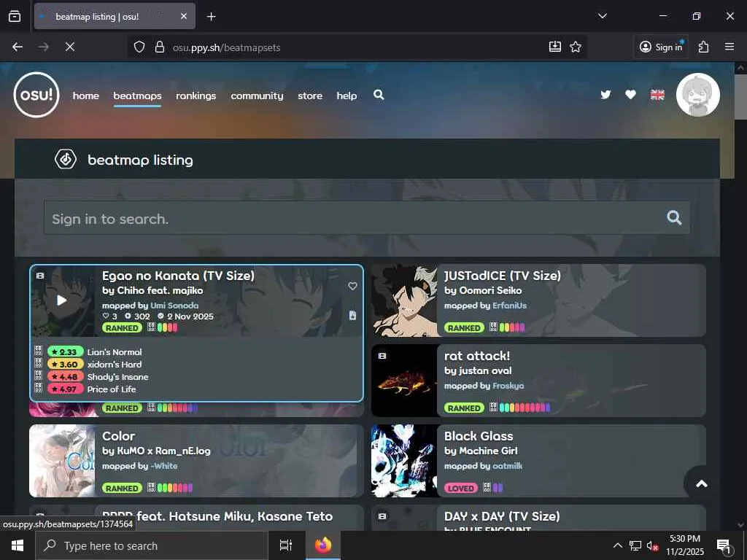Click the scroll-to-top arrow button
Viewport: 747px width, 560px height.
coord(702,484)
